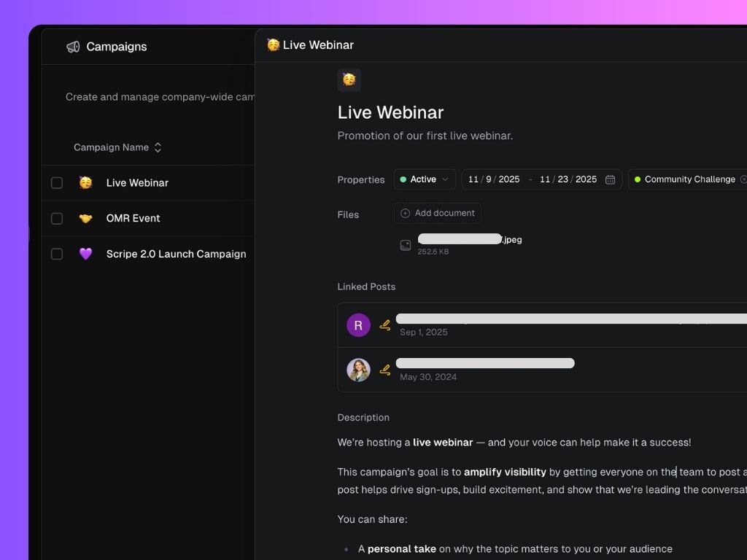Click the Properties label
The width and height of the screenshot is (747, 560).
coord(361,180)
